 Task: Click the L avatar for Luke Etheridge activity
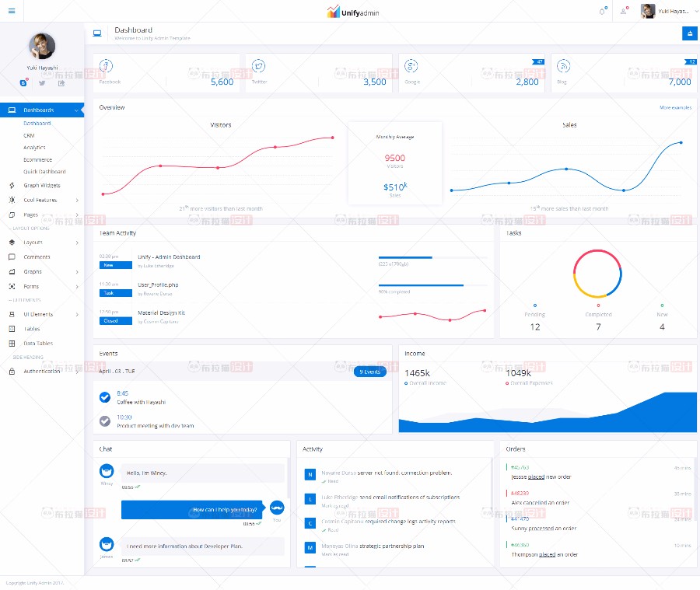click(x=310, y=499)
